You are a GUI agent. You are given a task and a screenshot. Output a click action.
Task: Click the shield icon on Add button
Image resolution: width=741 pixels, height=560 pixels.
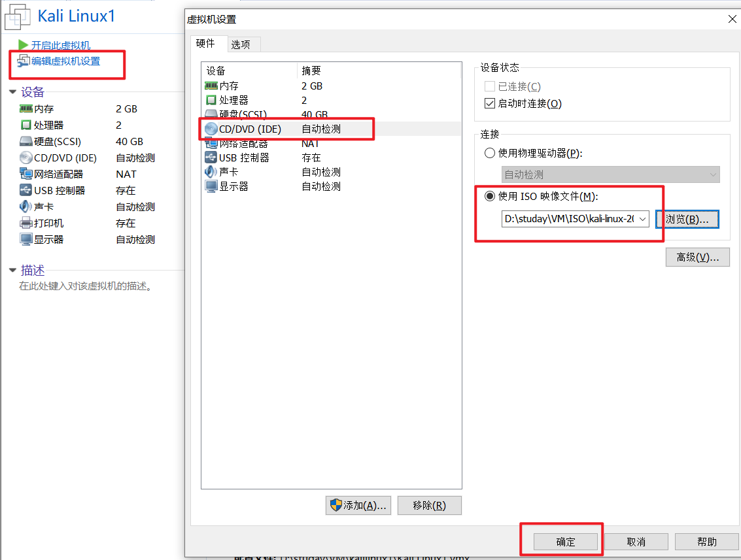(336, 505)
